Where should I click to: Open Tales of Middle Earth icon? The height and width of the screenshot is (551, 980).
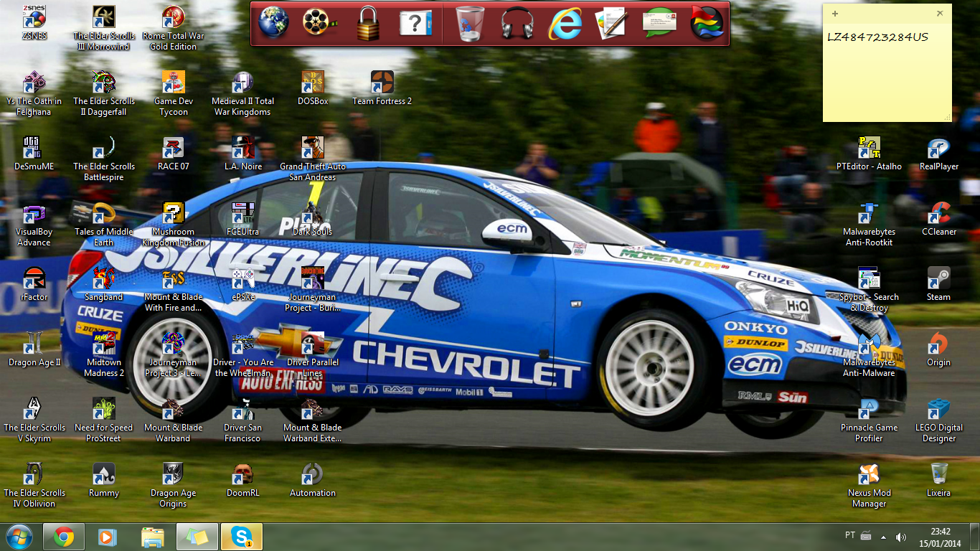click(104, 225)
